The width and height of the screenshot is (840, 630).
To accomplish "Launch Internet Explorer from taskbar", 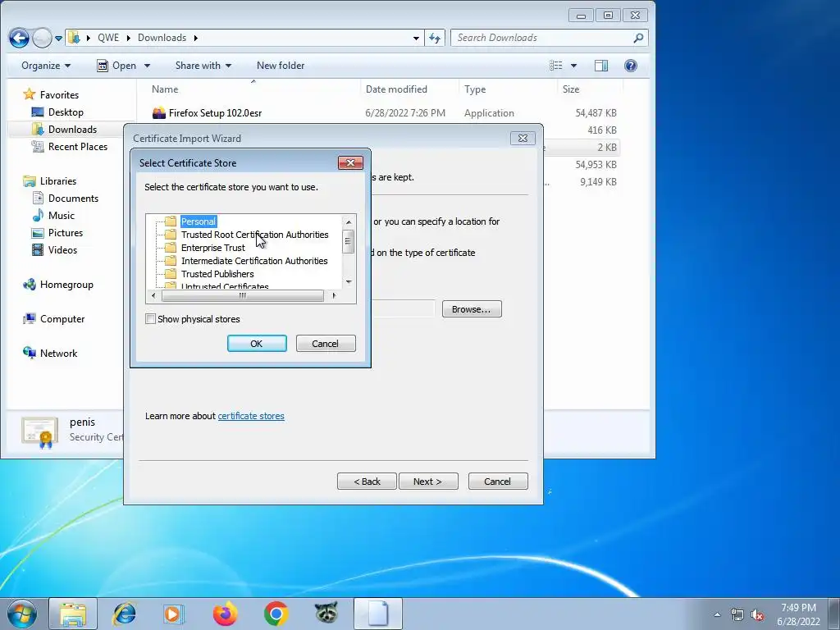I will pyautogui.click(x=125, y=614).
